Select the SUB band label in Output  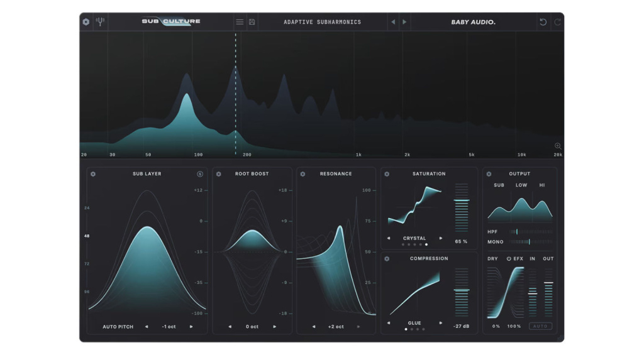(x=499, y=185)
